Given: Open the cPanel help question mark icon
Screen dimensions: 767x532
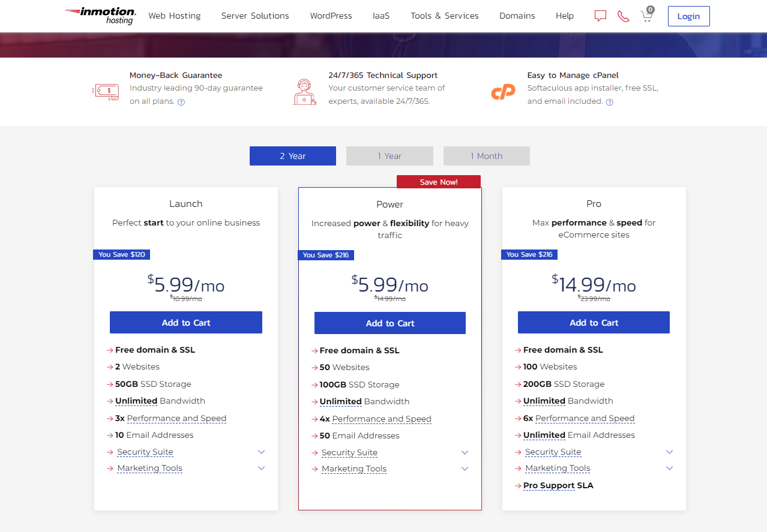Looking at the screenshot, I should [610, 102].
